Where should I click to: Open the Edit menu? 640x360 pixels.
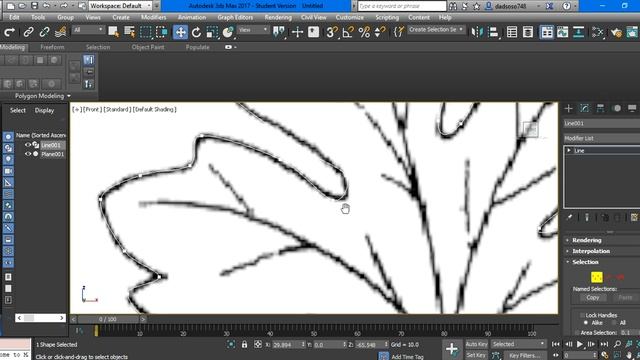coord(14,17)
